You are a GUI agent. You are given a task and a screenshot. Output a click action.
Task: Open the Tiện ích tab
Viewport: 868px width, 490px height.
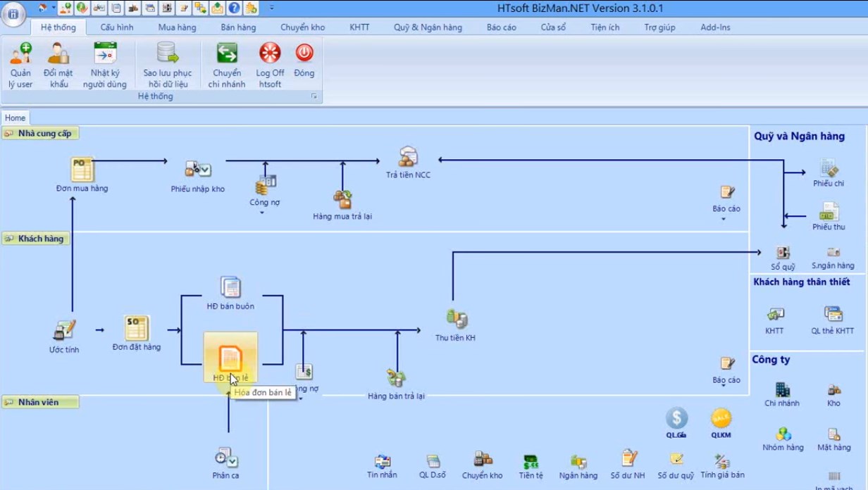[x=605, y=27]
